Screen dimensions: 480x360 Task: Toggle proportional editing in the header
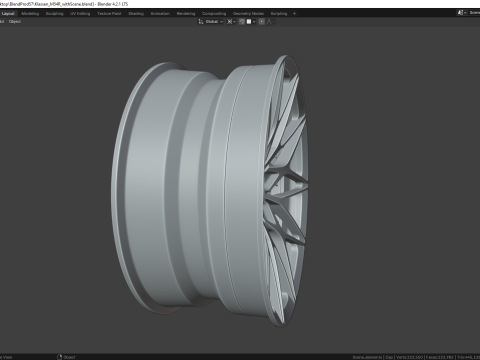pos(262,22)
